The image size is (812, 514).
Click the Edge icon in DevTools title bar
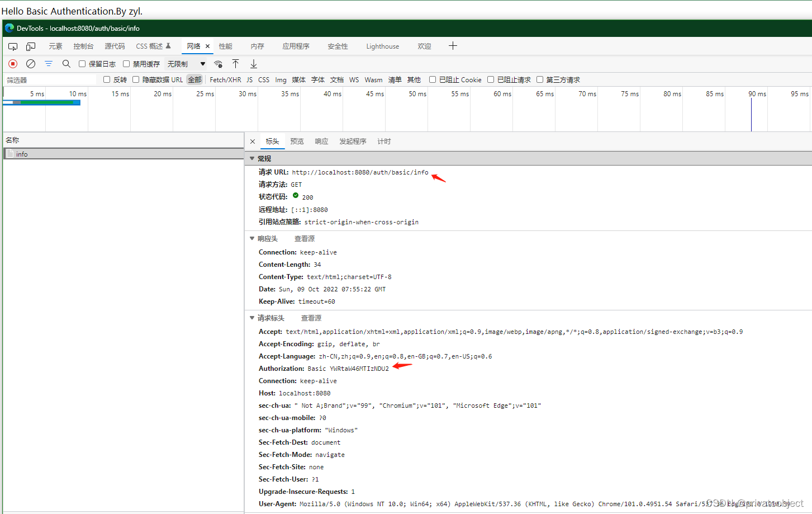tap(9, 28)
